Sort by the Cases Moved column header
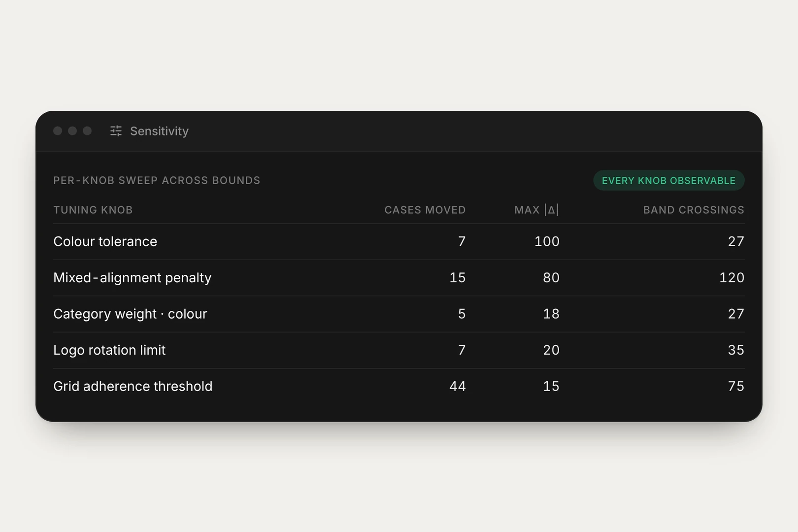This screenshot has height=532, width=798. (x=425, y=210)
